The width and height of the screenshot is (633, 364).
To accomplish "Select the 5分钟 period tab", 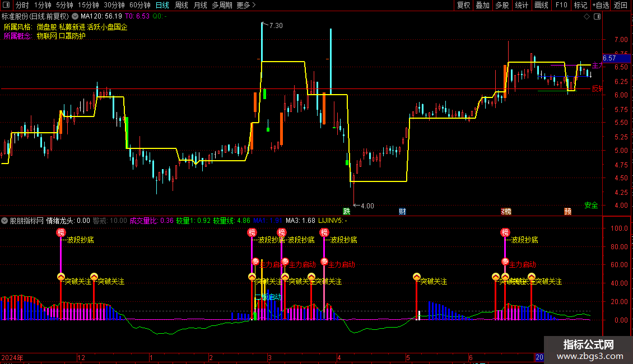I will coord(64,5).
